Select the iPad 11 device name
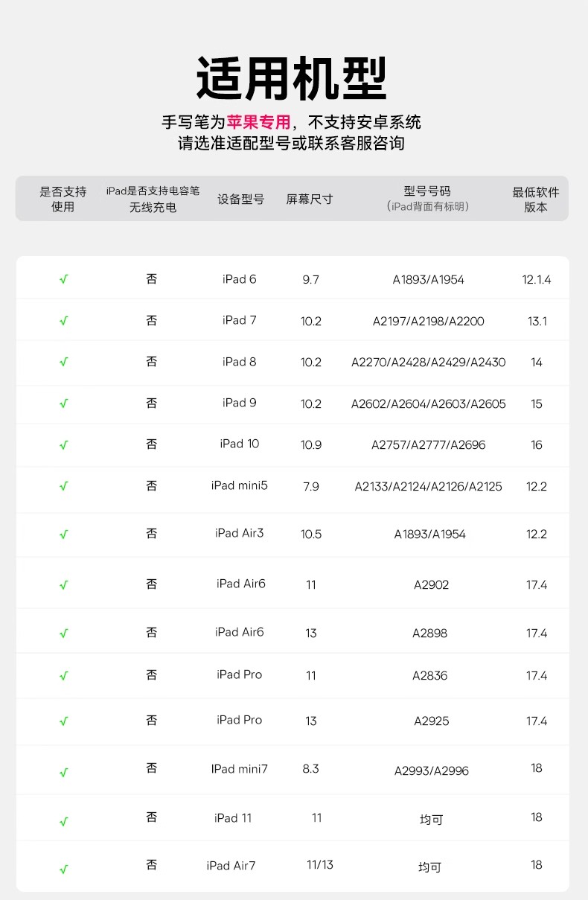Screen dimensions: 588x900 click(233, 818)
